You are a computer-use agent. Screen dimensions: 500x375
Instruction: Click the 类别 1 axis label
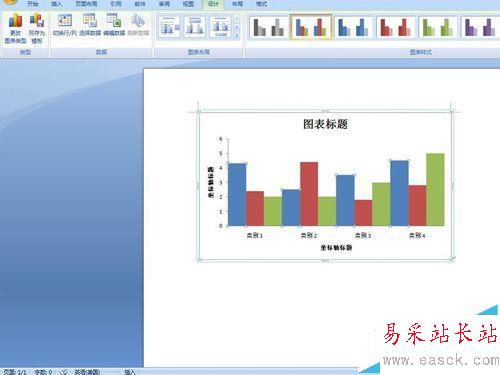pos(255,235)
